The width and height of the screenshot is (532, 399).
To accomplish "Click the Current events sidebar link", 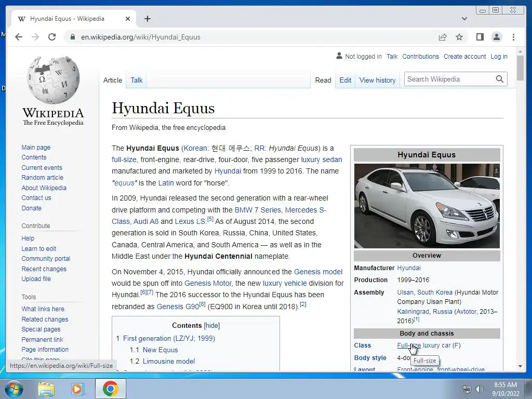I will (x=42, y=168).
